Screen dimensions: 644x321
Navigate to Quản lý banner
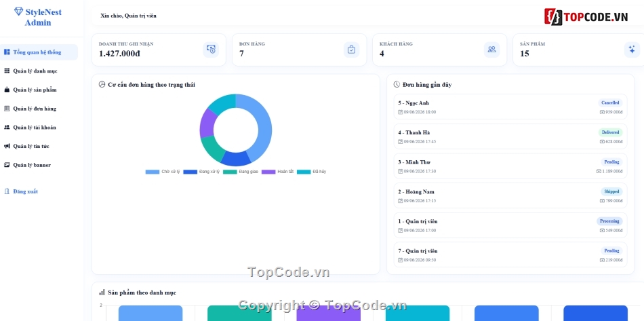click(39, 165)
